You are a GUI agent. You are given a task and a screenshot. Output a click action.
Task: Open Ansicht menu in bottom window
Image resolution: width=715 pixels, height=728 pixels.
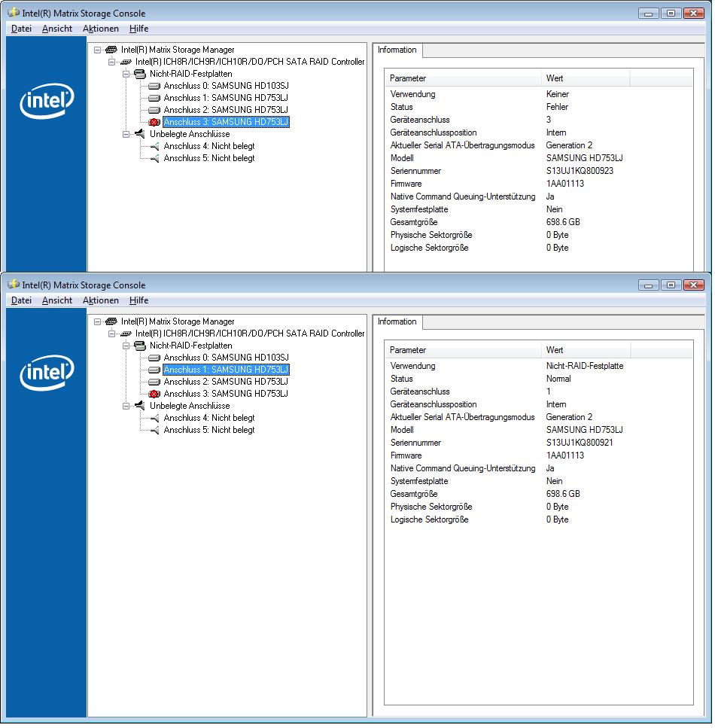[57, 300]
